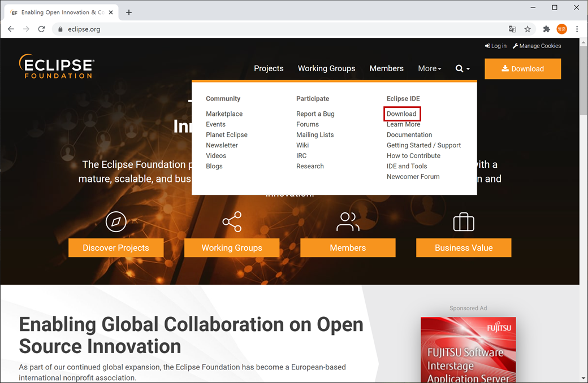Viewport: 588px width, 383px height.
Task: Click the padlock site info icon
Action: [x=60, y=29]
